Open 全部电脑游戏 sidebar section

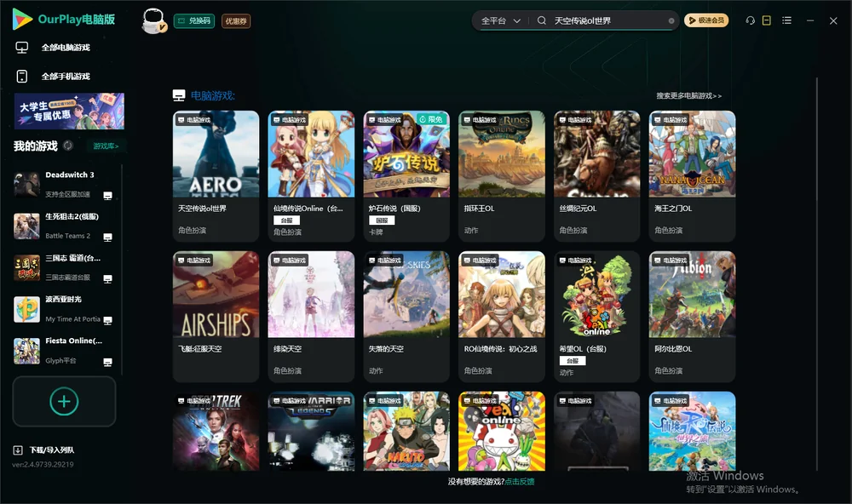pyautogui.click(x=66, y=48)
